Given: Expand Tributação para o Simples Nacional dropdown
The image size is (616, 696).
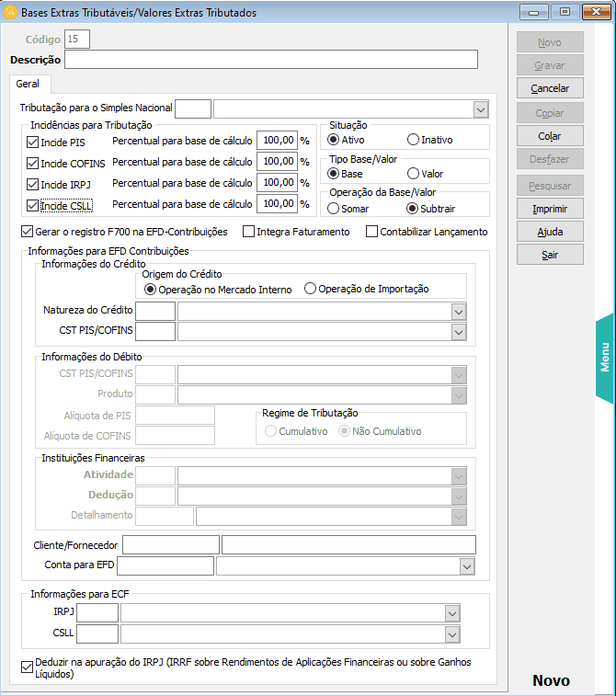Looking at the screenshot, I should tap(481, 109).
